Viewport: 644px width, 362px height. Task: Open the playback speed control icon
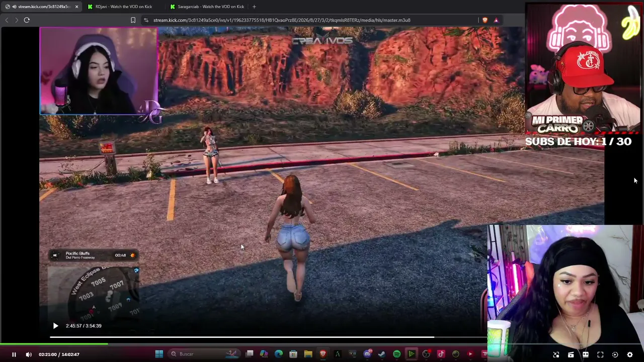pyautogui.click(x=615, y=354)
